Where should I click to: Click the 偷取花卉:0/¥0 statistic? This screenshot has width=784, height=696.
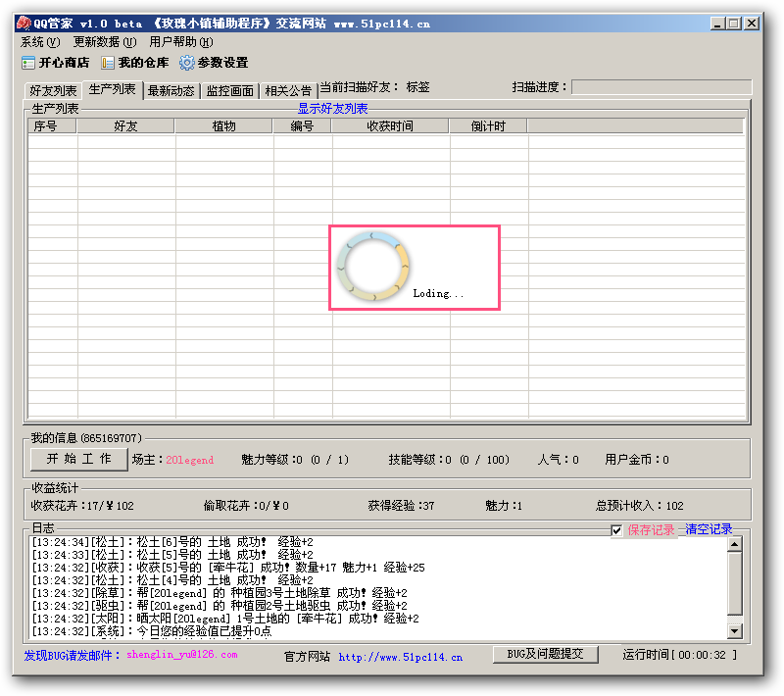coord(246,506)
